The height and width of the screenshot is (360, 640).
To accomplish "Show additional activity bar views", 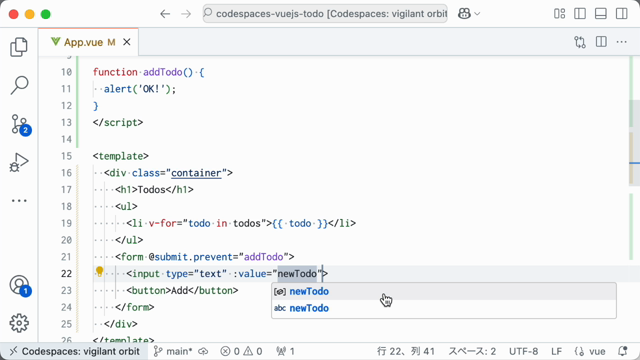I will tap(19, 200).
